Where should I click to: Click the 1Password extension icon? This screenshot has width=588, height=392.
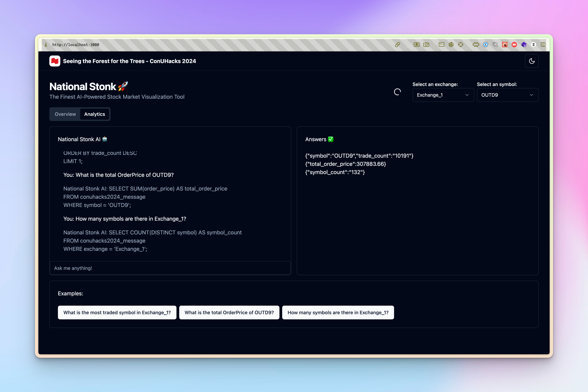pyautogui.click(x=486, y=45)
